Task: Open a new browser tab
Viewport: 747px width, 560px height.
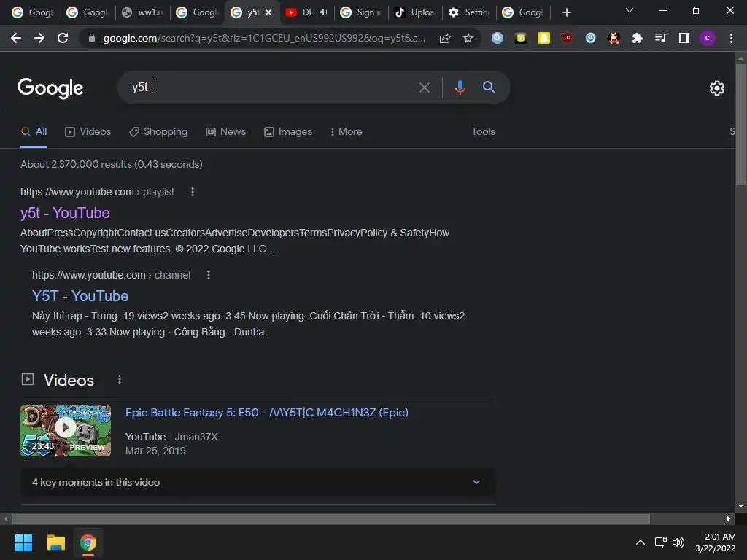Action: coord(566,13)
